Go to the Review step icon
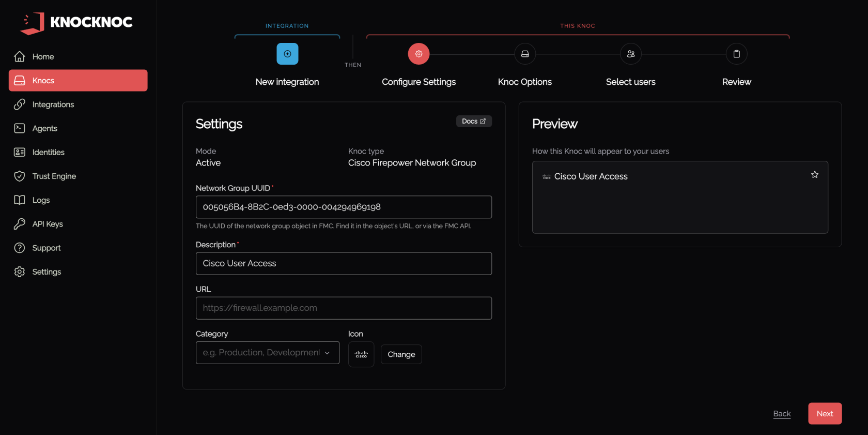868x435 pixels. [x=737, y=54]
